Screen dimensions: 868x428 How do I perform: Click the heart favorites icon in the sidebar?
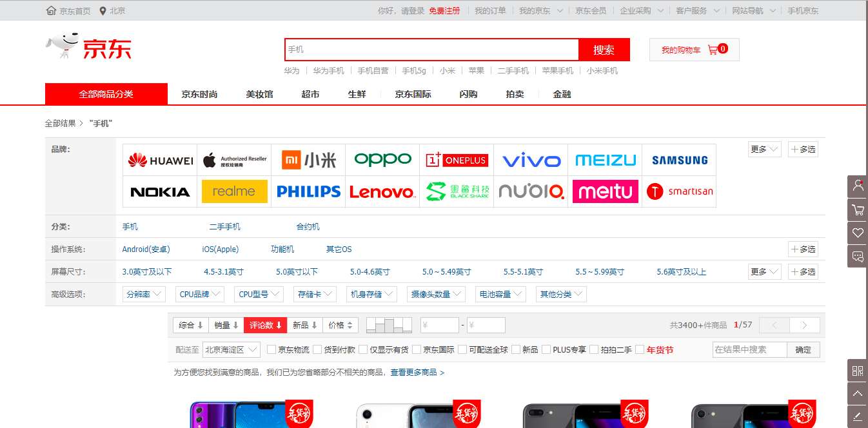click(x=858, y=233)
